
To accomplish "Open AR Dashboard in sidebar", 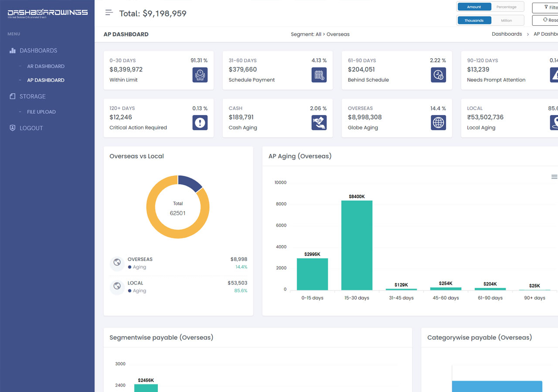I will click(46, 66).
